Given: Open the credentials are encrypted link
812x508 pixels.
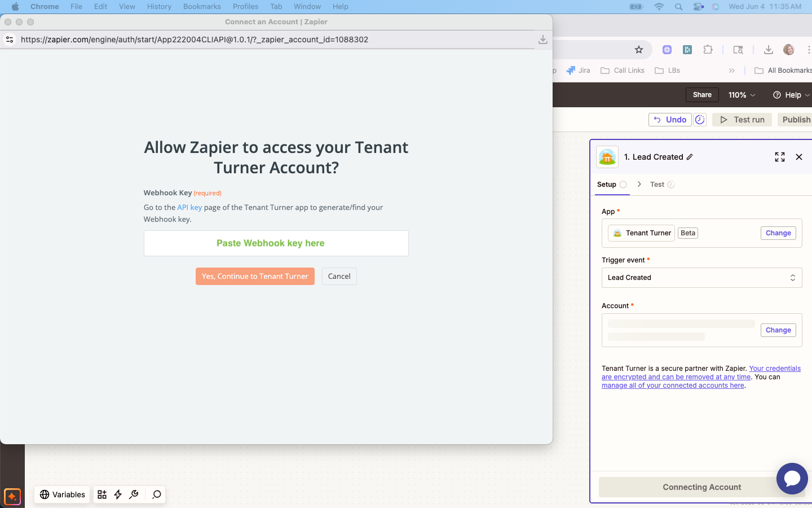Looking at the screenshot, I should coord(701,373).
